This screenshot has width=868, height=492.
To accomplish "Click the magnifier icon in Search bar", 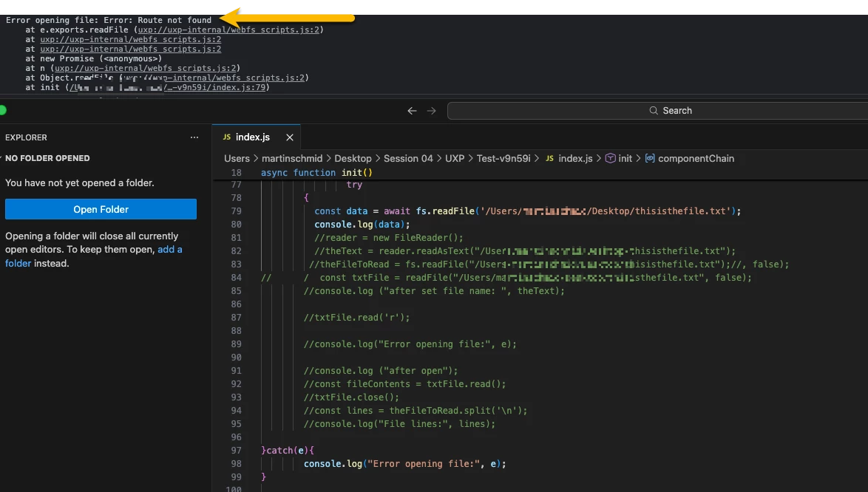I will point(653,111).
